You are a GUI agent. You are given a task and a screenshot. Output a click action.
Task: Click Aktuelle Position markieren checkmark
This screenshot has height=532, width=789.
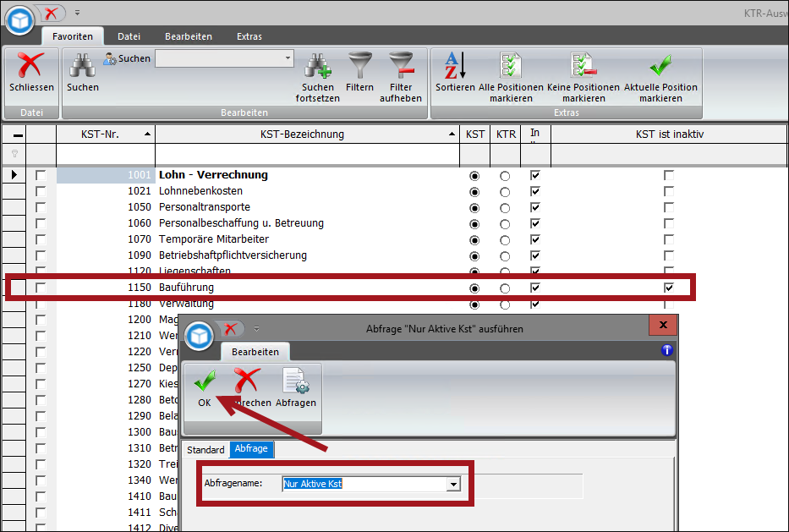[x=660, y=66]
